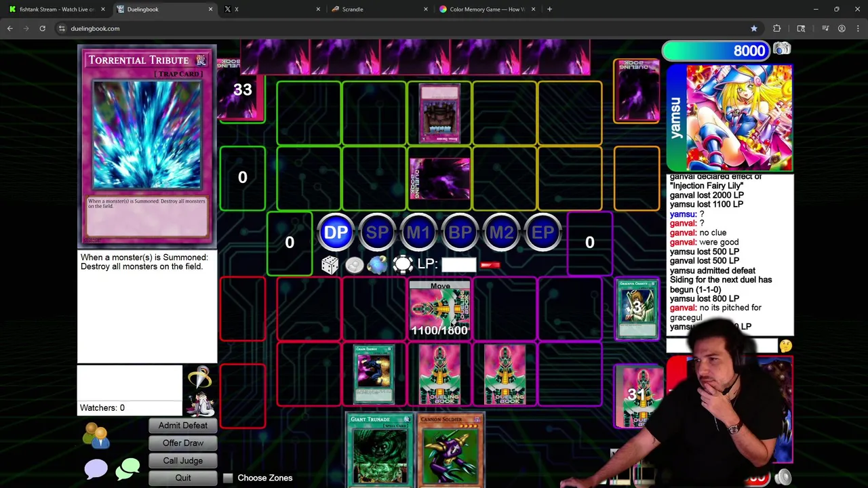Open the Chrome three-dot menu
This screenshot has width=868, height=488.
point(858,28)
